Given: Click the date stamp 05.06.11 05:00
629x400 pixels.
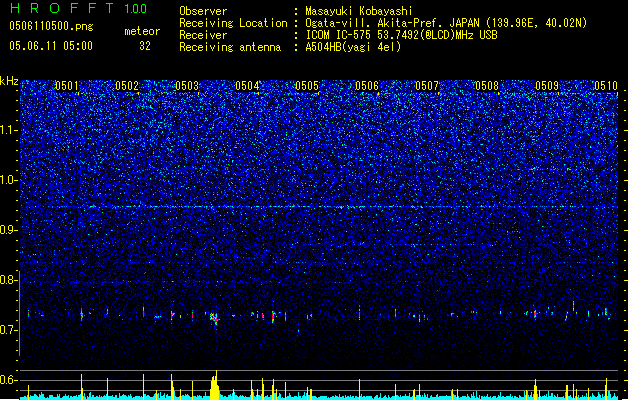Looking at the screenshot, I should point(51,46).
